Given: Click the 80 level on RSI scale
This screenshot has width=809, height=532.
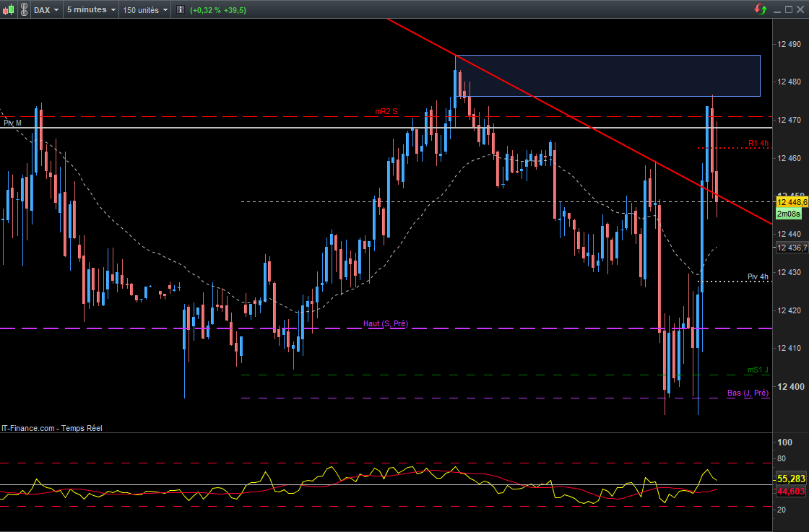Looking at the screenshot, I should [x=782, y=459].
